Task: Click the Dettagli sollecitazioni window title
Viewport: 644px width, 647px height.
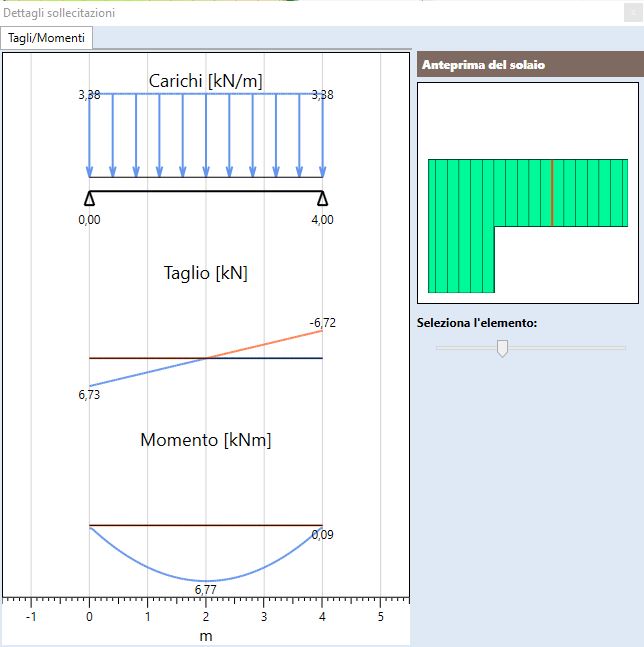Action: (59, 13)
